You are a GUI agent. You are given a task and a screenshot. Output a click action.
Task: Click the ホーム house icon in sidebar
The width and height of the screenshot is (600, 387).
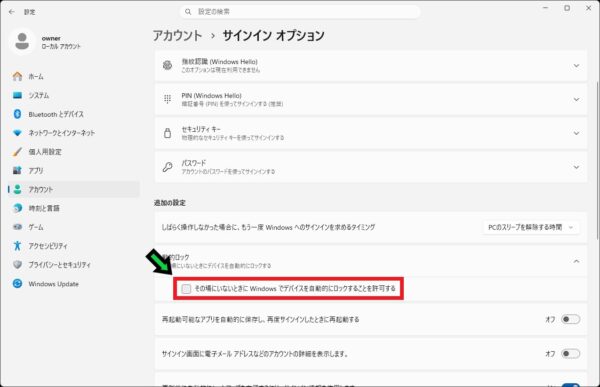tap(17, 76)
